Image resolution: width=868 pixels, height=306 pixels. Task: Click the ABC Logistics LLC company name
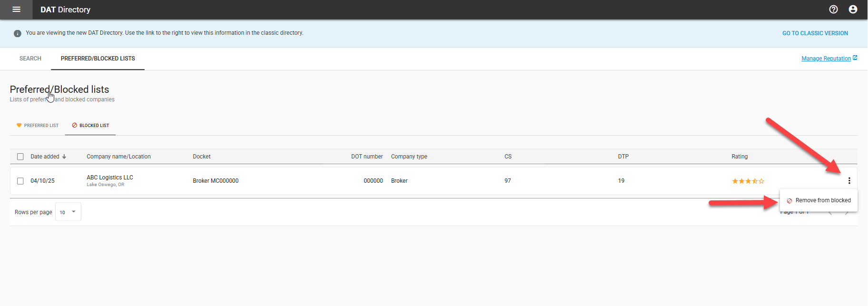click(110, 178)
